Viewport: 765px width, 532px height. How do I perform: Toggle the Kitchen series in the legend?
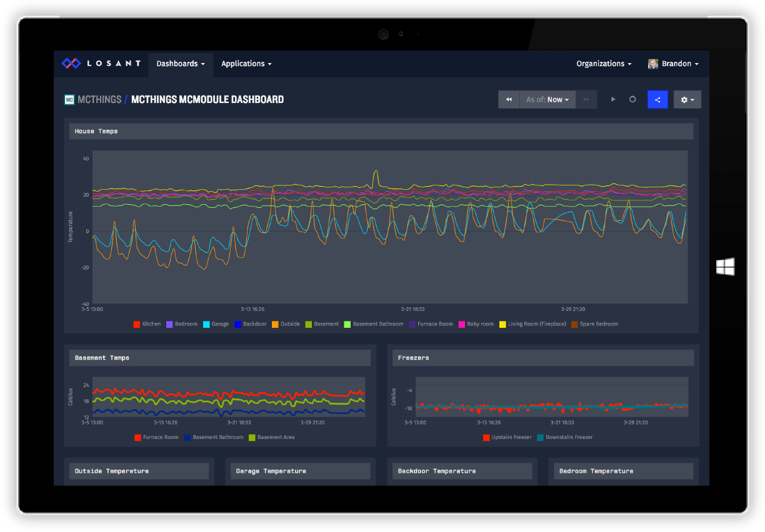(x=147, y=324)
